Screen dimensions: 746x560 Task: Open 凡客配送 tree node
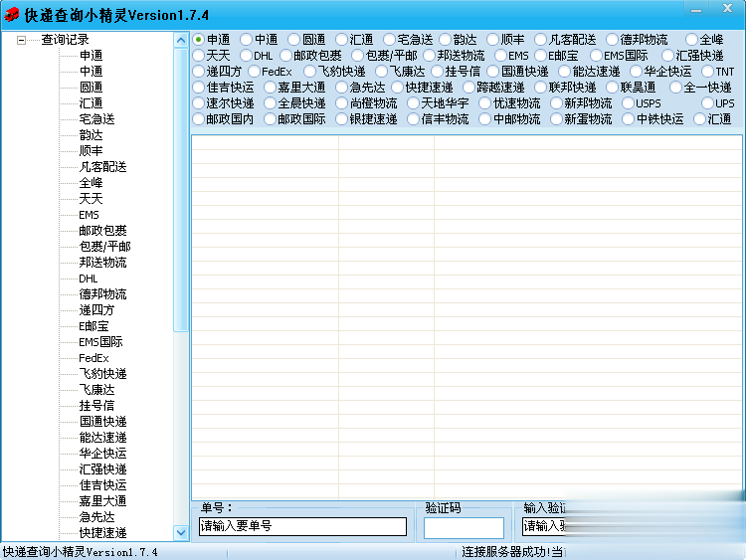tap(102, 166)
